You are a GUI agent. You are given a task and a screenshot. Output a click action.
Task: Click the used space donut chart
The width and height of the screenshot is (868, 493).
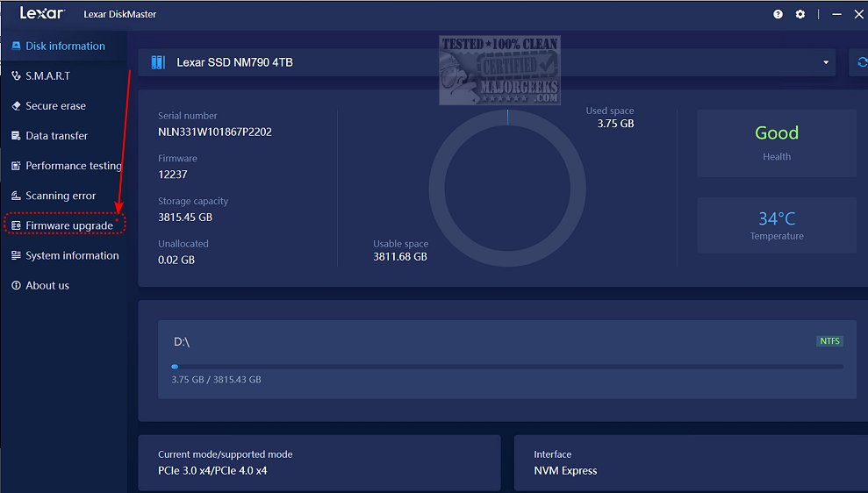point(507,188)
